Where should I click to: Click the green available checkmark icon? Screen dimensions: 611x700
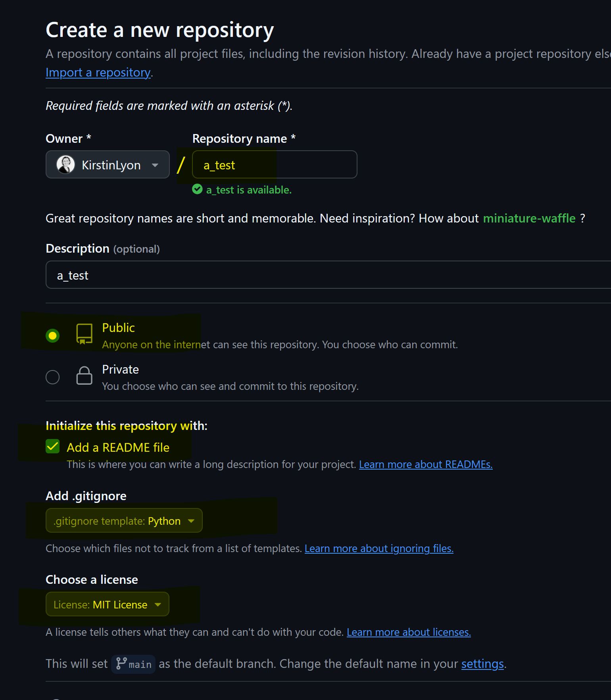pos(197,189)
